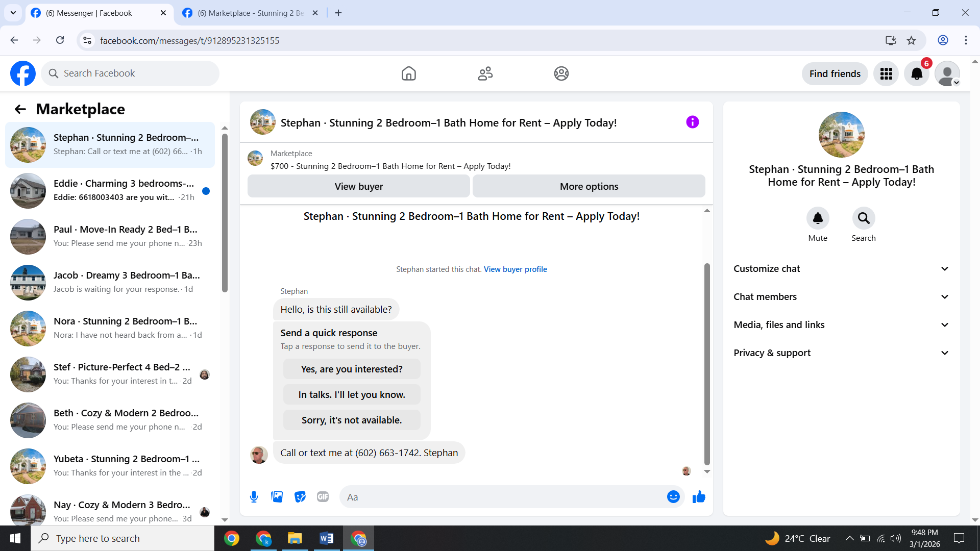Open the sticker picker icon
The image size is (980, 551).
point(300,497)
